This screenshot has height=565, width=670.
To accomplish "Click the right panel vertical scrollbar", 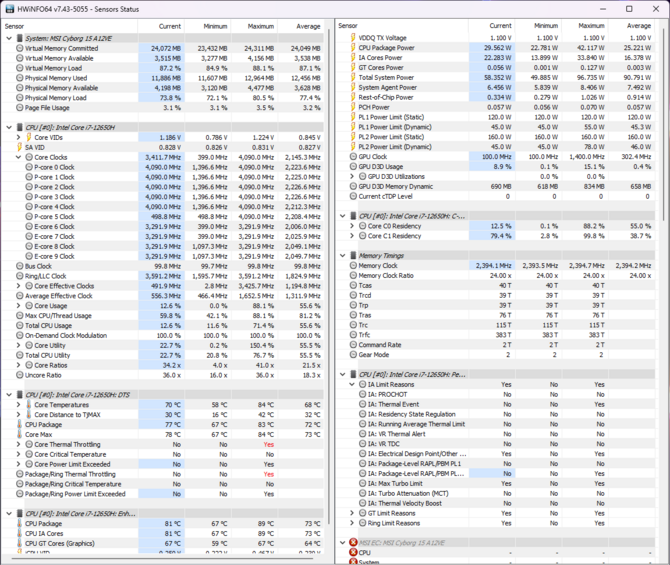I will [x=663, y=124].
